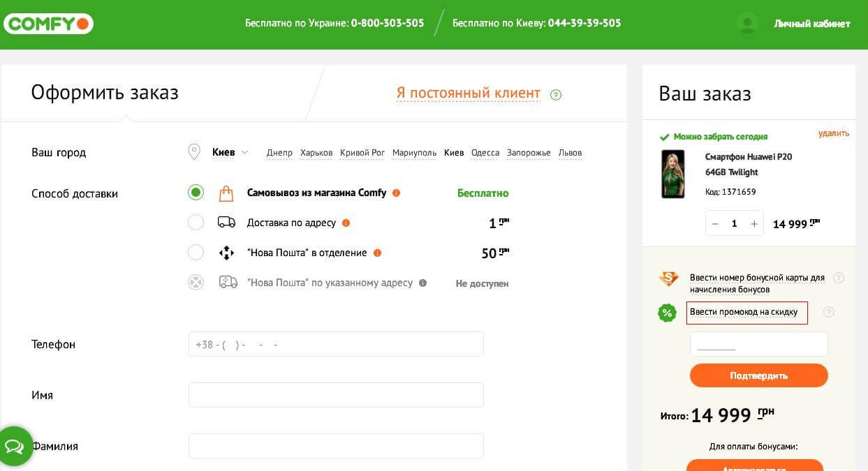Click the green checkmark availability icon
The image size is (868, 471).
click(x=664, y=137)
